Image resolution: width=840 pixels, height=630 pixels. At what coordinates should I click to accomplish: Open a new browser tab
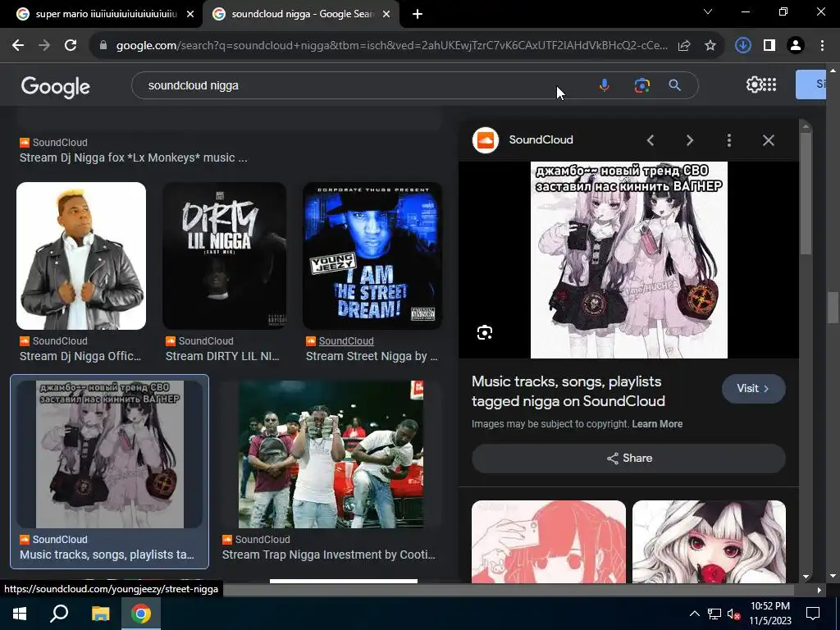coord(418,15)
